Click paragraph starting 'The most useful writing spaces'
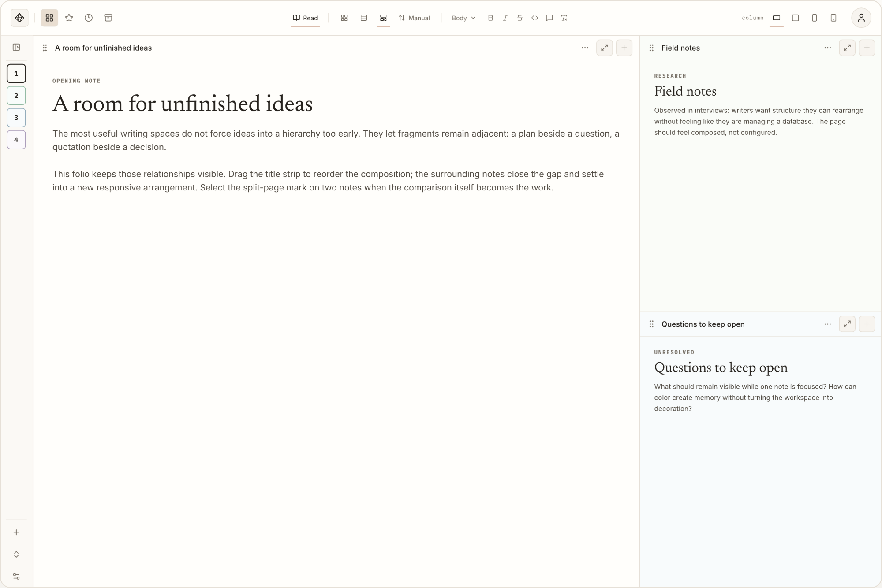Viewport: 882px width, 588px height. (x=336, y=140)
